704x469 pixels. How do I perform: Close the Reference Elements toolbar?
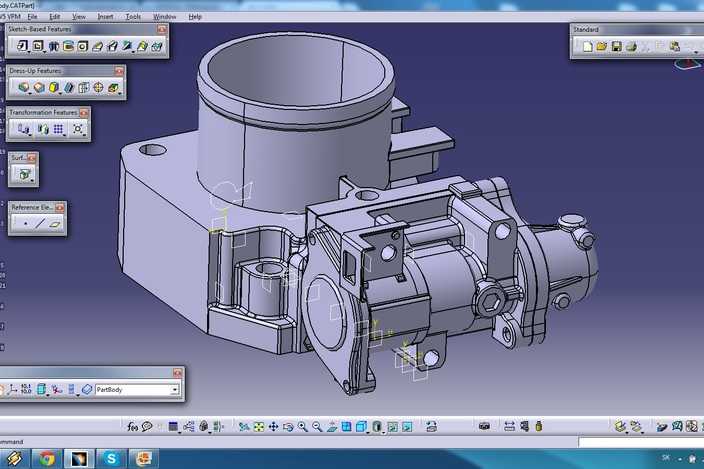point(60,208)
